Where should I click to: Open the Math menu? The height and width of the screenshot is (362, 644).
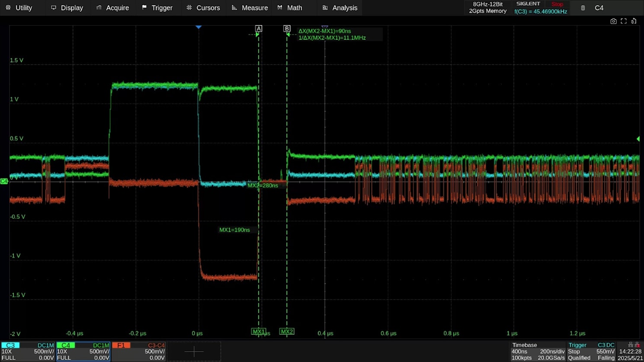pyautogui.click(x=290, y=8)
